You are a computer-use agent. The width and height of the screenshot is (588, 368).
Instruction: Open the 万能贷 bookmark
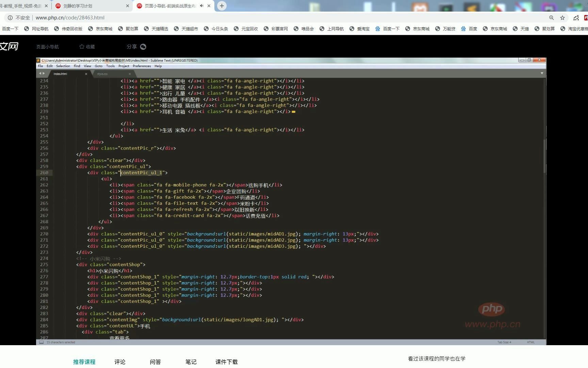(445, 29)
